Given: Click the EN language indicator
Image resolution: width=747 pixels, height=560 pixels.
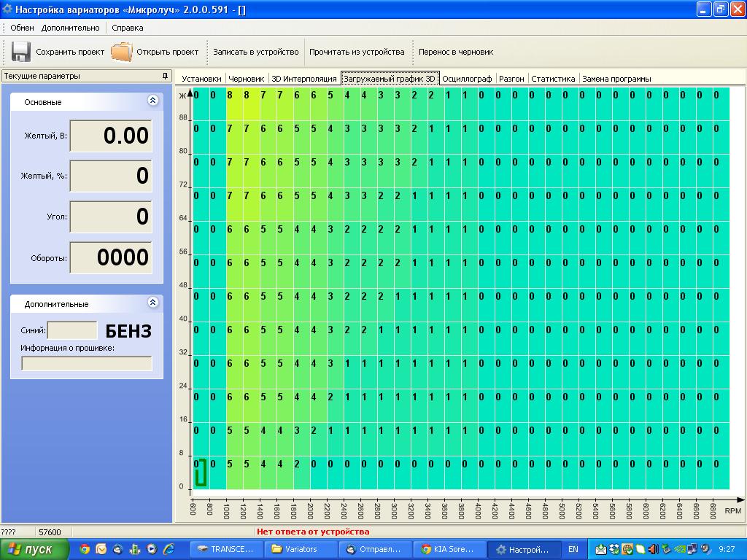Looking at the screenshot, I should [x=573, y=549].
